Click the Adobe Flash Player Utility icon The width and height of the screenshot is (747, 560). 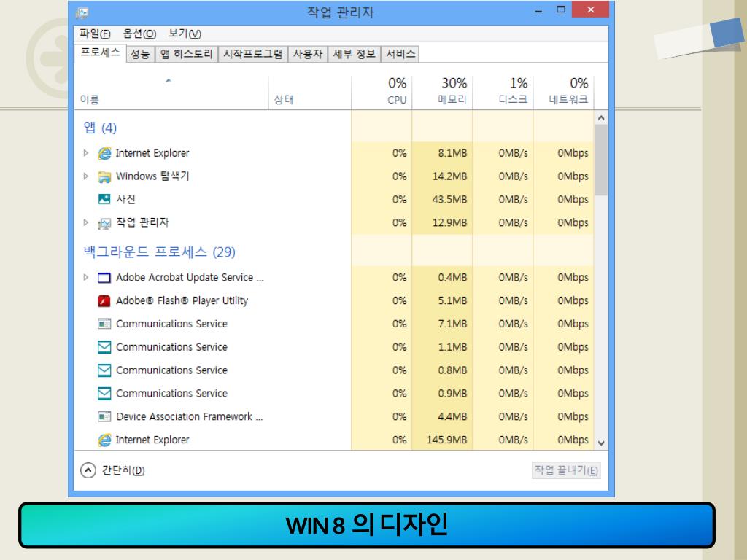pyautogui.click(x=104, y=301)
